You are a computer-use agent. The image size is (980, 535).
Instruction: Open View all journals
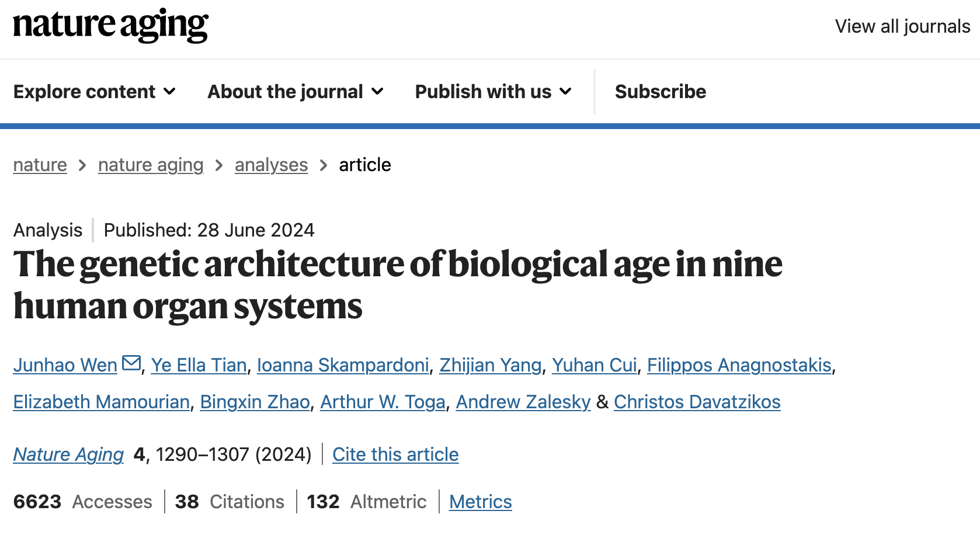(x=902, y=26)
